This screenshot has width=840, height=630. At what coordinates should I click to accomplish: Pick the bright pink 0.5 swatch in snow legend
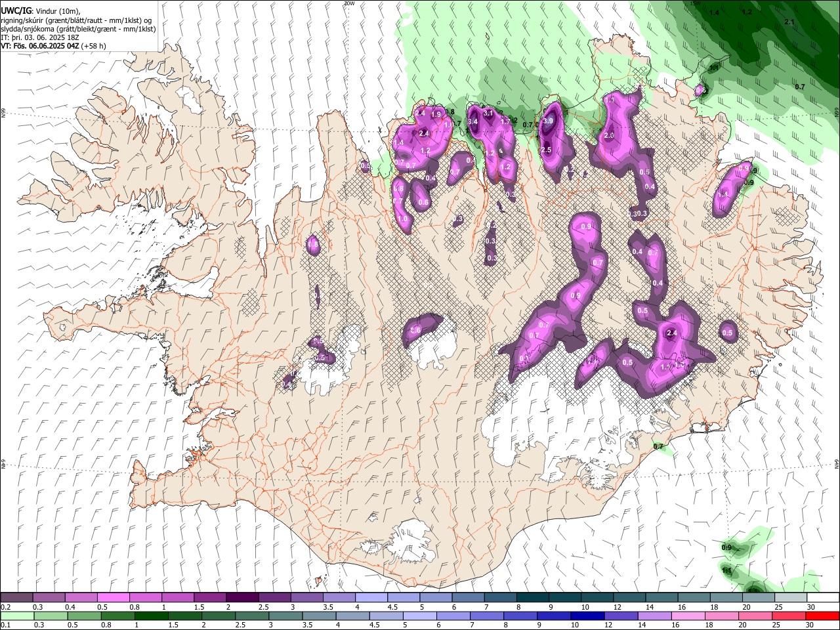113,598
